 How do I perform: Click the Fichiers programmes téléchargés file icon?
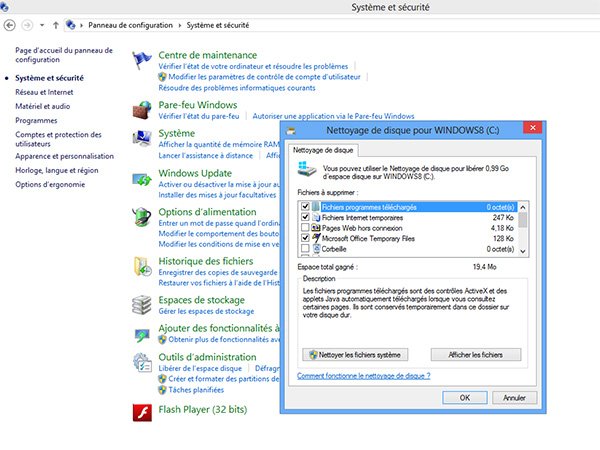[316, 207]
